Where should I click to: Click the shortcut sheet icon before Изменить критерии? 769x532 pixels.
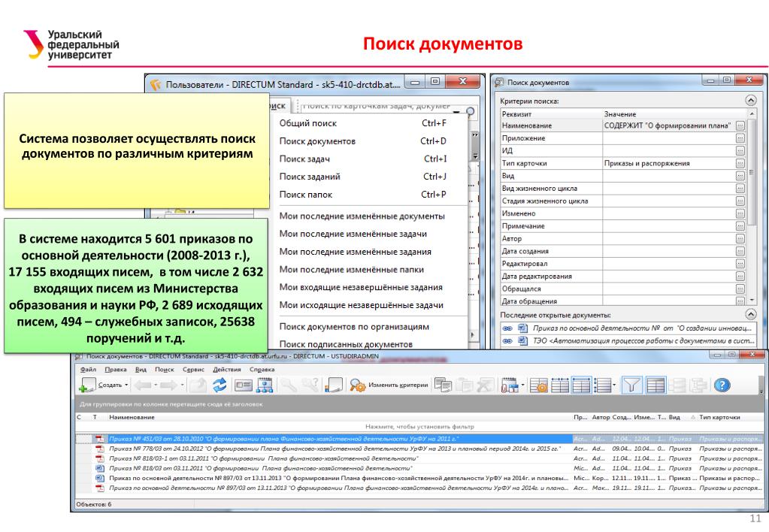pyautogui.click(x=334, y=385)
